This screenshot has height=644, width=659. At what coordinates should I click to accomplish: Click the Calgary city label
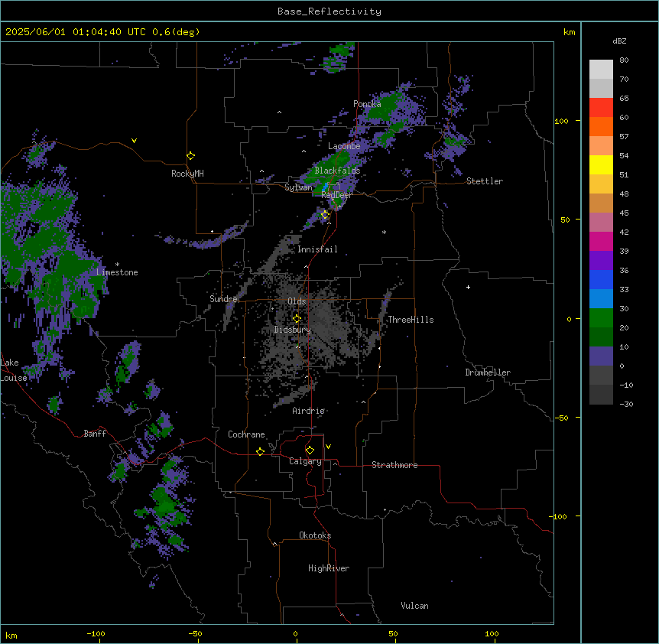pos(305,461)
